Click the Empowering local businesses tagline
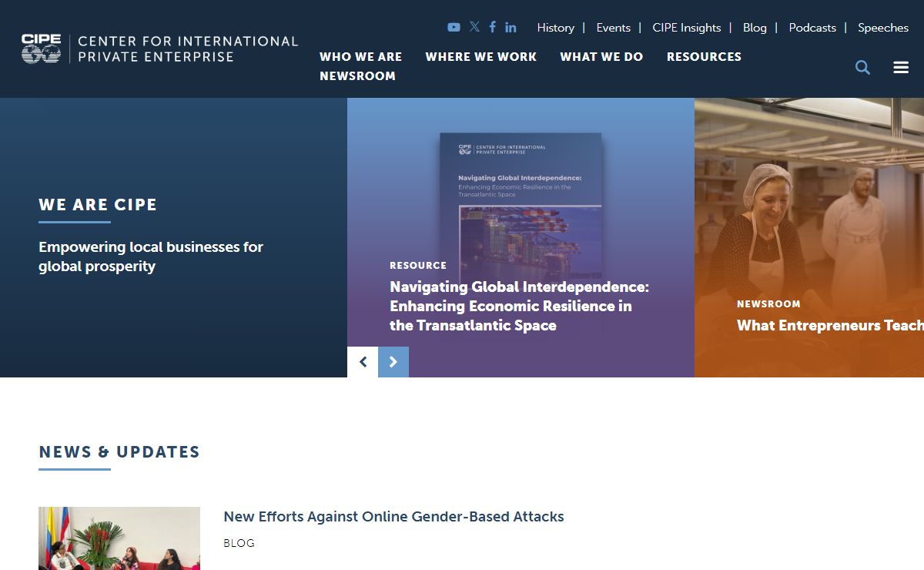The height and width of the screenshot is (570, 924). [151, 256]
